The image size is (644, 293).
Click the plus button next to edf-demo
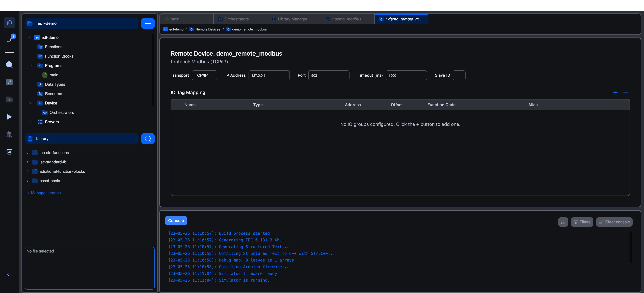(x=148, y=23)
